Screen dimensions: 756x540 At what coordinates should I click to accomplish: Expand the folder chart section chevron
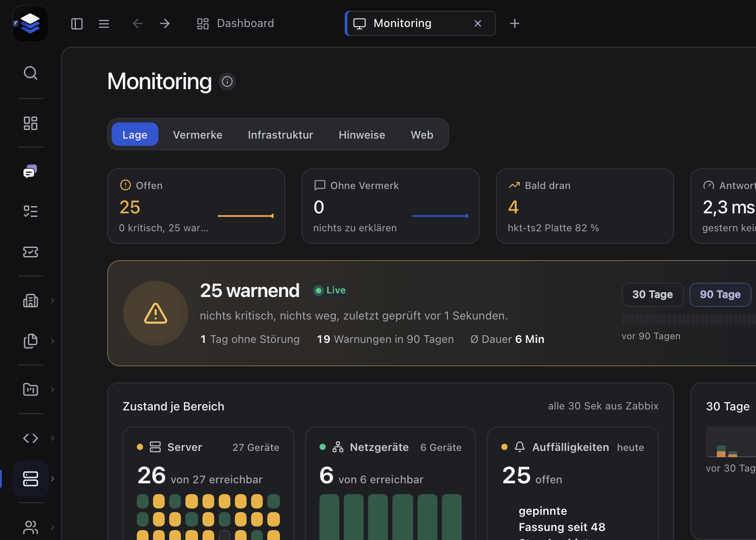53,389
